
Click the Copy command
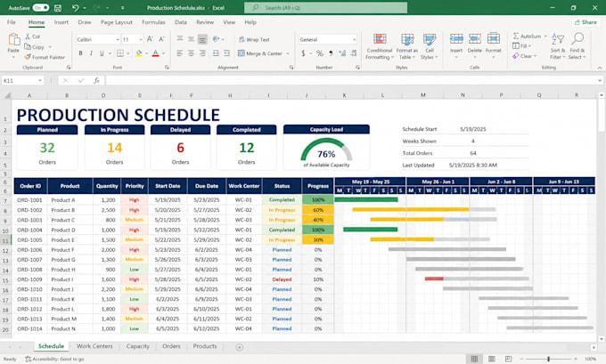(x=35, y=46)
